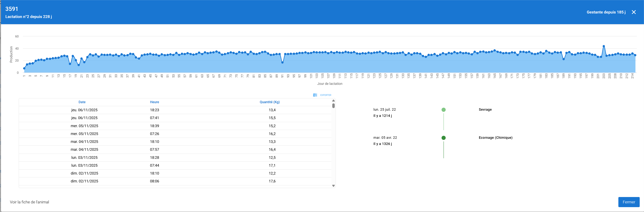This screenshot has width=644, height=212.
Task: Click the dip data point at day 91
Action: tap(282, 63)
